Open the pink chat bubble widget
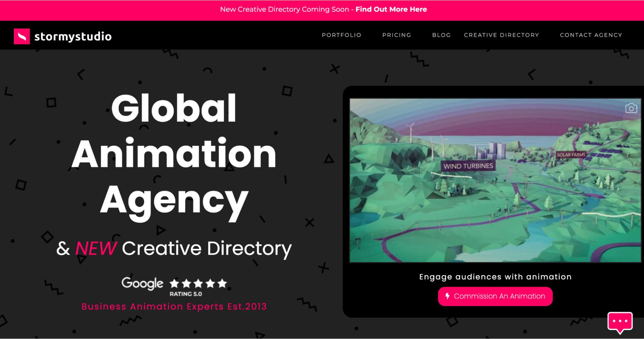Image resolution: width=644 pixels, height=339 pixels. (x=620, y=322)
